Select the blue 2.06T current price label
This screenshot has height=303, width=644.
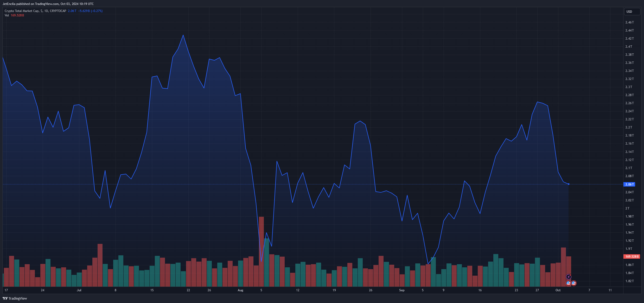[629, 184]
